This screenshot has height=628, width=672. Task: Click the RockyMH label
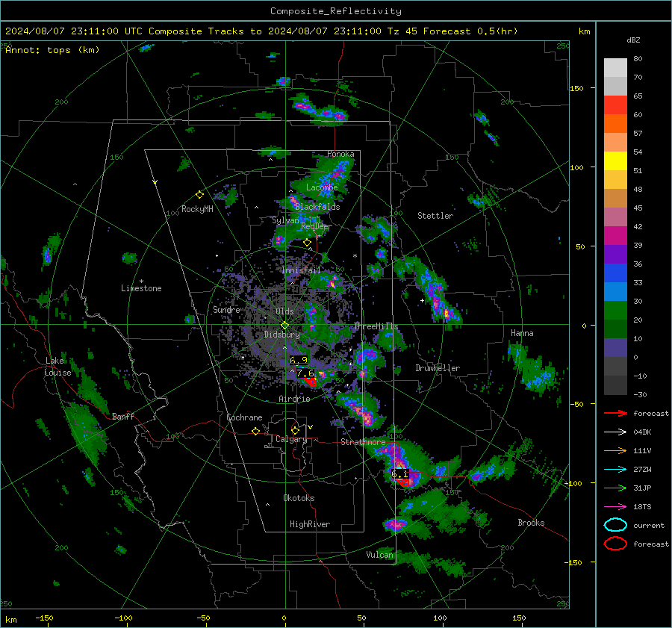(197, 209)
